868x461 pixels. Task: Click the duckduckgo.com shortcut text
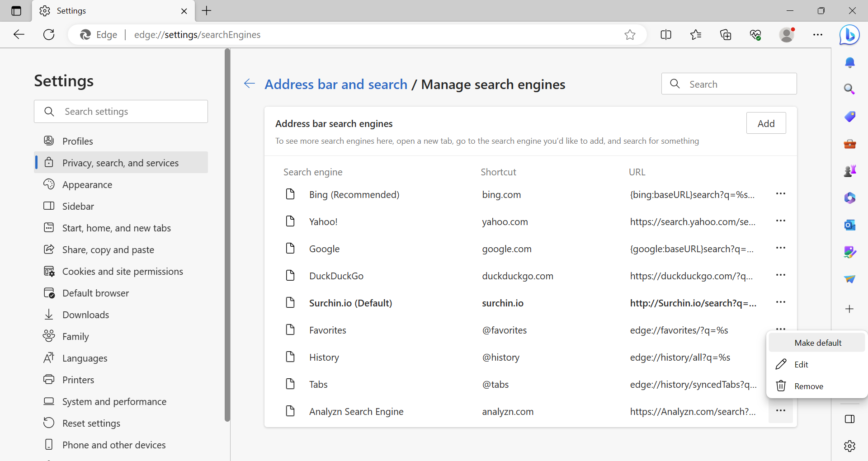click(x=518, y=276)
